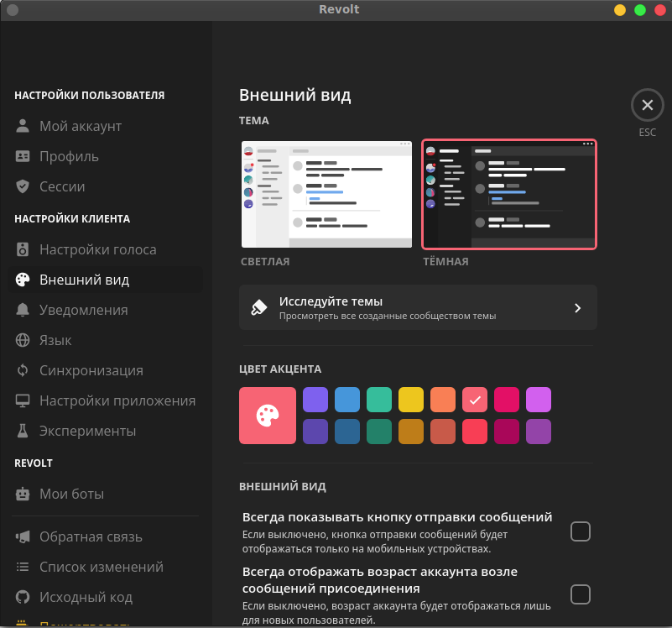Screen dimensions: 672x628
Task: Enable always showing the message send button
Action: pos(580,531)
